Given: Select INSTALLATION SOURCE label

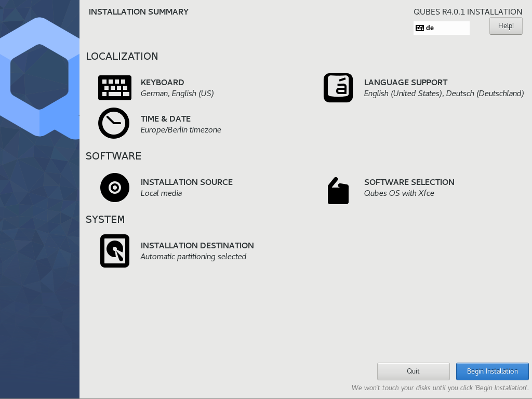Looking at the screenshot, I should tap(187, 182).
